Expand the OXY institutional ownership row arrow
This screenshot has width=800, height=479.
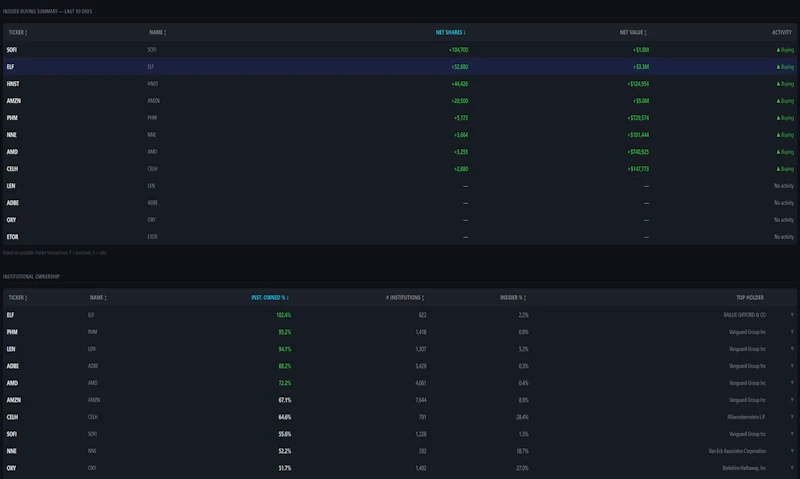pos(792,468)
